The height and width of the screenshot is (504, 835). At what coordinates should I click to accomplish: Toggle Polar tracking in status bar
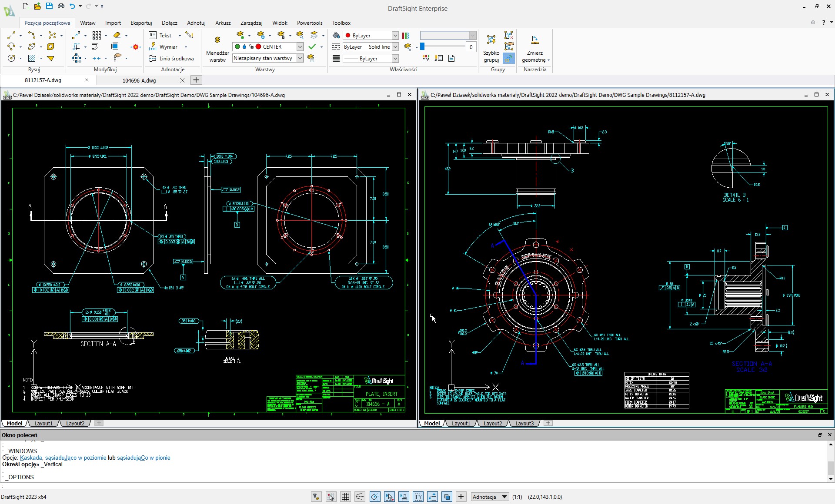pos(375,497)
